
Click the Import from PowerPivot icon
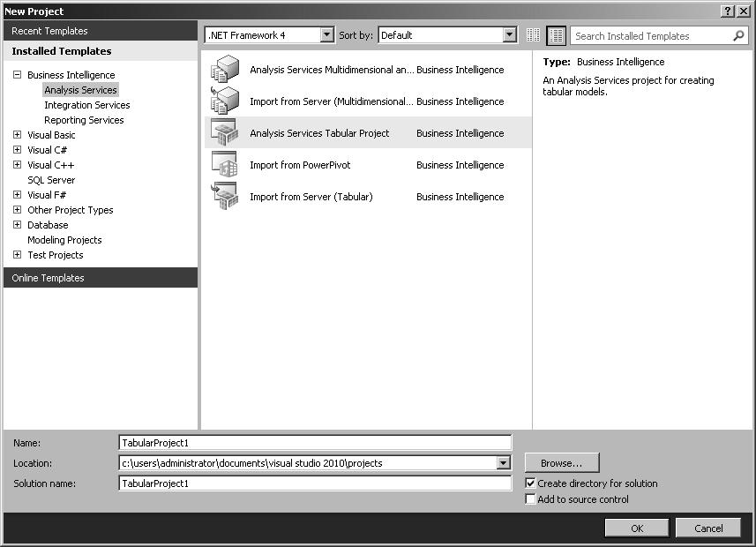pos(225,164)
